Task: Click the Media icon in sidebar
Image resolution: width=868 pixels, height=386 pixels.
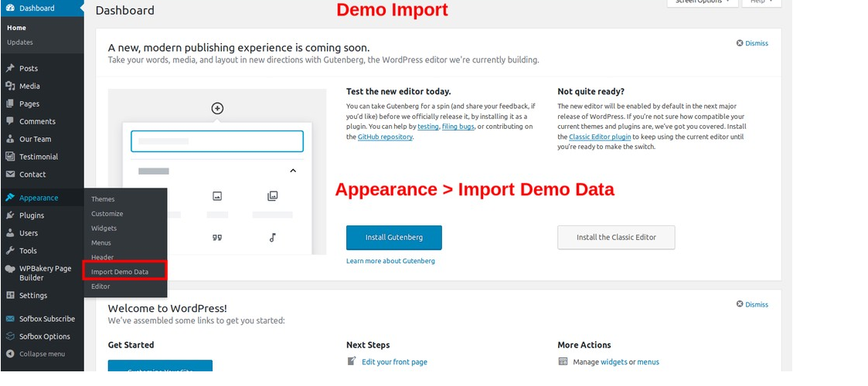Action: (10, 86)
